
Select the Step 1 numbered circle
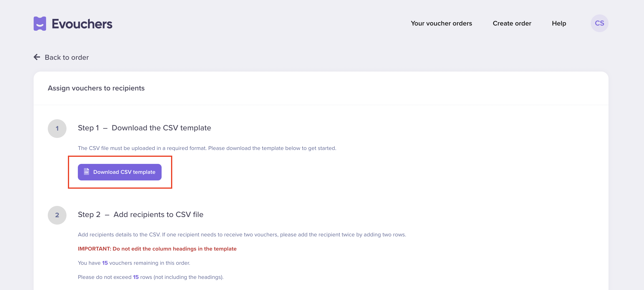pyautogui.click(x=57, y=128)
